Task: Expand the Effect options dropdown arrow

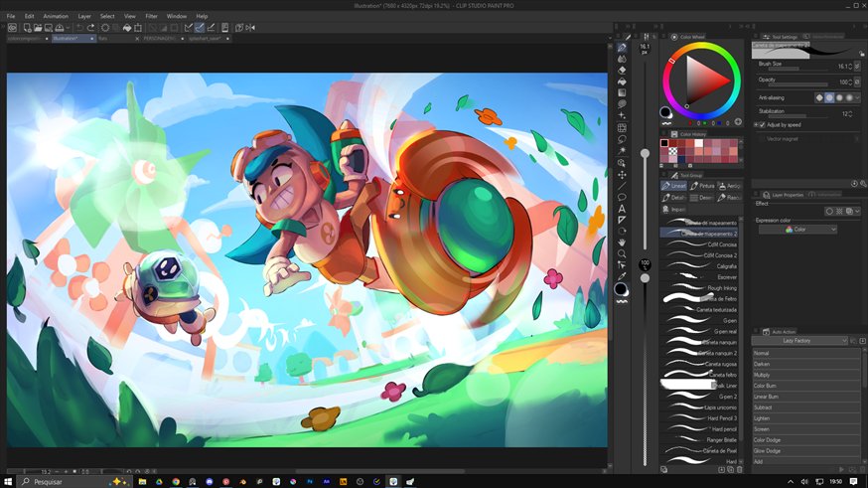Action: pos(857,212)
